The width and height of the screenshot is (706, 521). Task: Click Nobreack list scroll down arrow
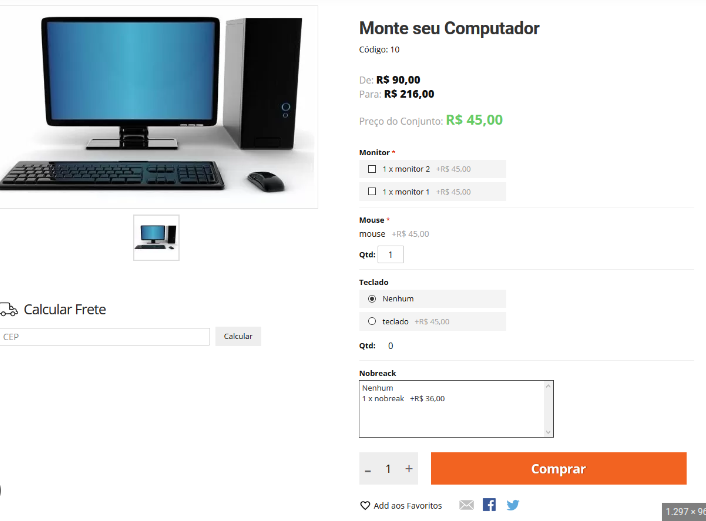[548, 432]
